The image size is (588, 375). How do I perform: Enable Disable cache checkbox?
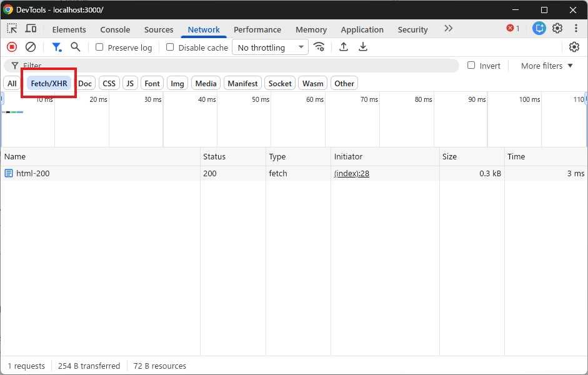pos(170,47)
